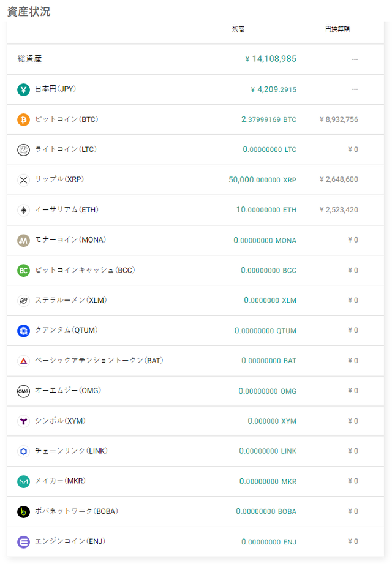Click the Bitcoin (BTC) coin icon
The height and width of the screenshot is (564, 392).
click(23, 119)
